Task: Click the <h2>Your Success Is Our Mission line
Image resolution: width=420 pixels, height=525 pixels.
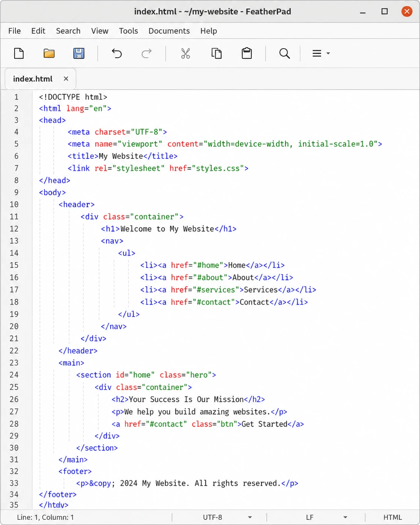Action: coord(188,400)
